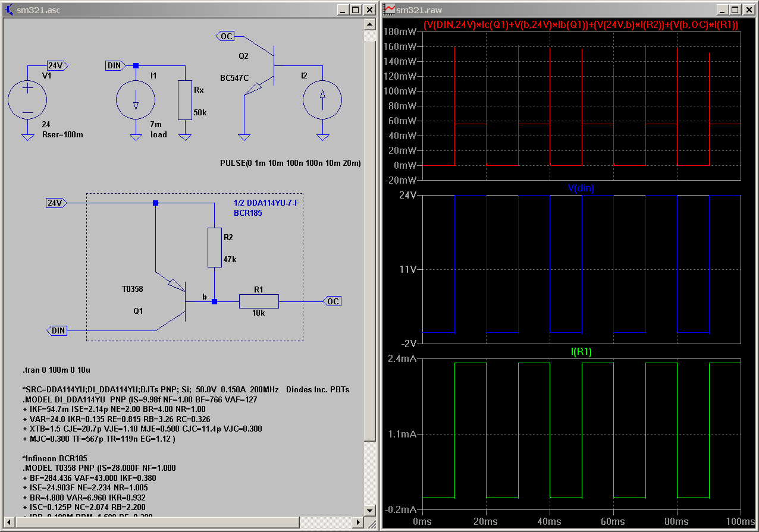Click the DIN net flag at Q1 collector
759x532 pixels.
point(57,330)
